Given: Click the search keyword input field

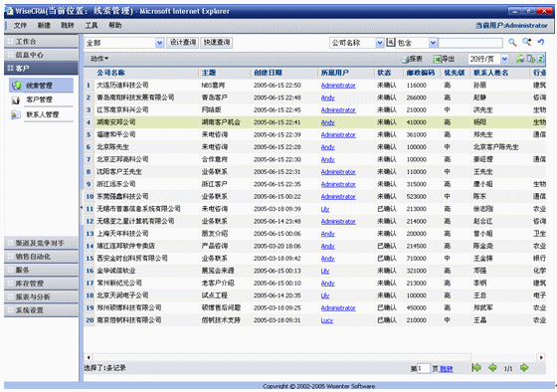Looking at the screenshot, I should pos(470,43).
